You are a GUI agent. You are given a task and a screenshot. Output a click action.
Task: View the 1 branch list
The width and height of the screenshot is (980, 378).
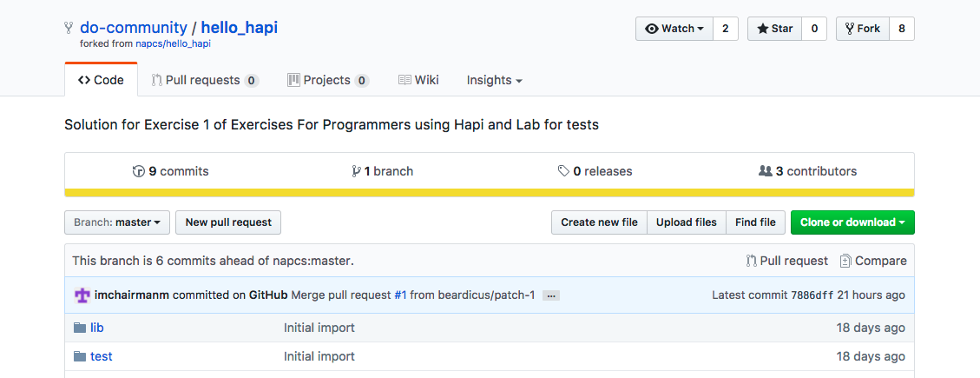click(x=383, y=171)
